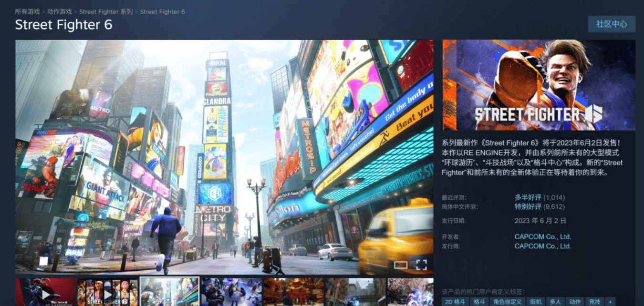Image resolution: width=644 pixels, height=306 pixels.
Task: Play the second Street Fighter 6 video thumbnail
Action: click(108, 292)
